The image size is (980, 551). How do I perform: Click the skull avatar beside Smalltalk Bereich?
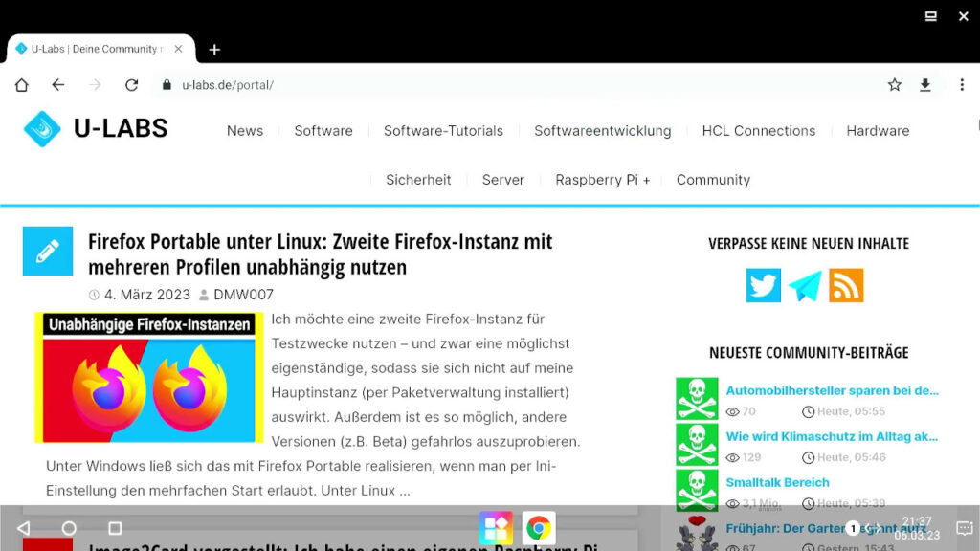[x=697, y=491]
